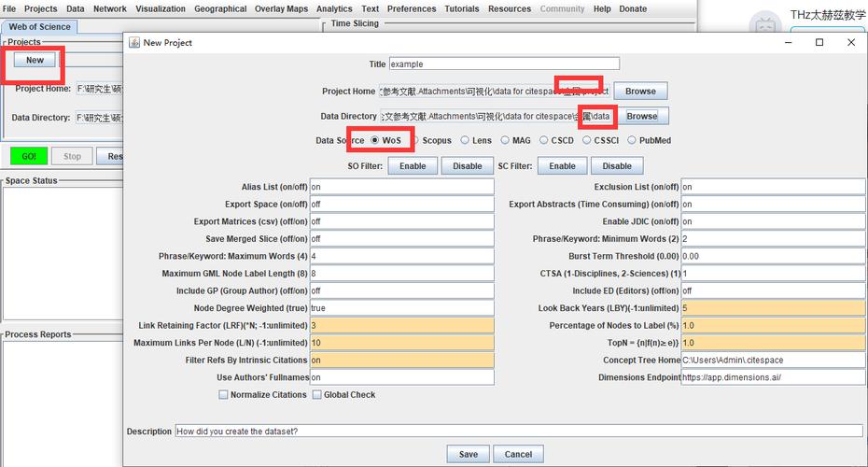This screenshot has width=868, height=467.
Task: Select the CSCD radio button
Action: tap(543, 140)
